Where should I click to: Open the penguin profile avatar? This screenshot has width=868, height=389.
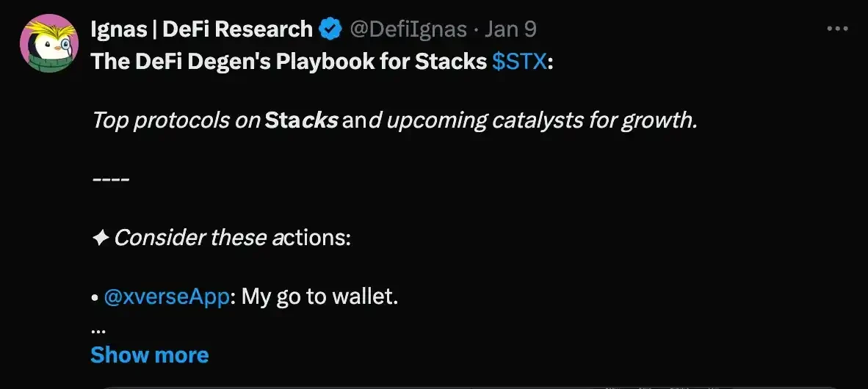coord(49,46)
